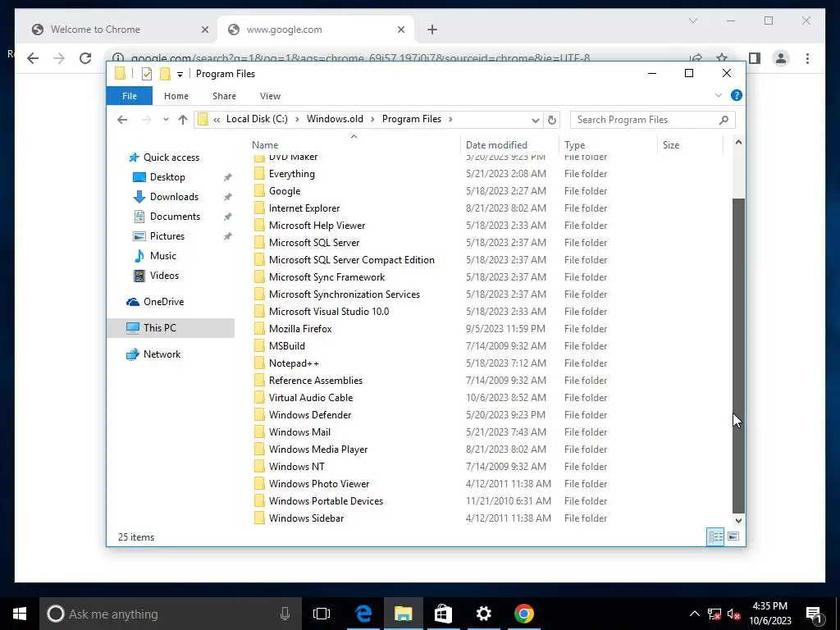Select the Google folder

tap(285, 190)
